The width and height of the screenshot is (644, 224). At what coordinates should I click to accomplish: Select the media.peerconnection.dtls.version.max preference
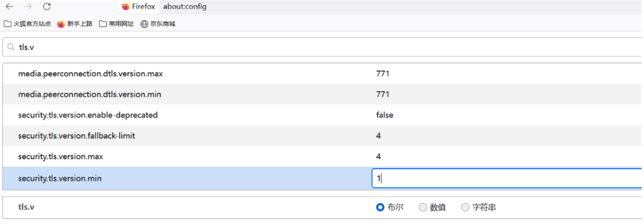point(90,73)
